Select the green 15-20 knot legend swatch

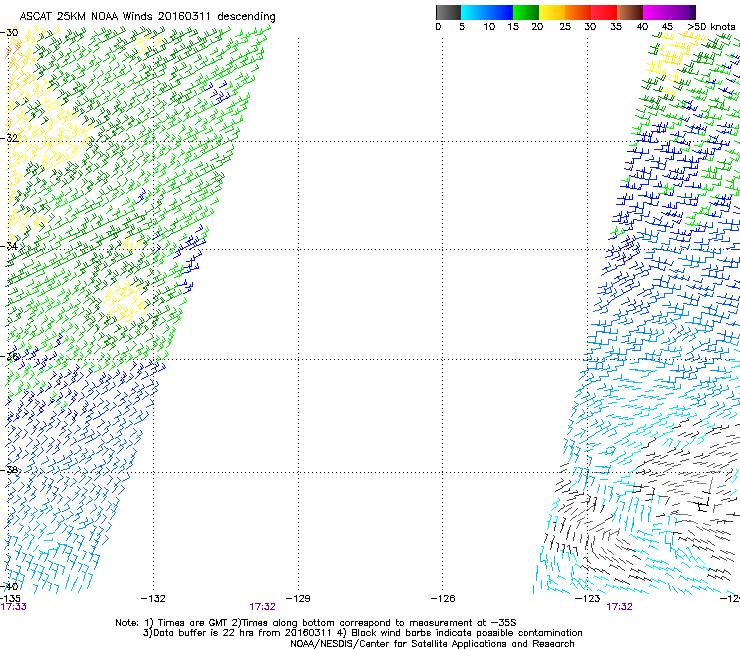526,12
